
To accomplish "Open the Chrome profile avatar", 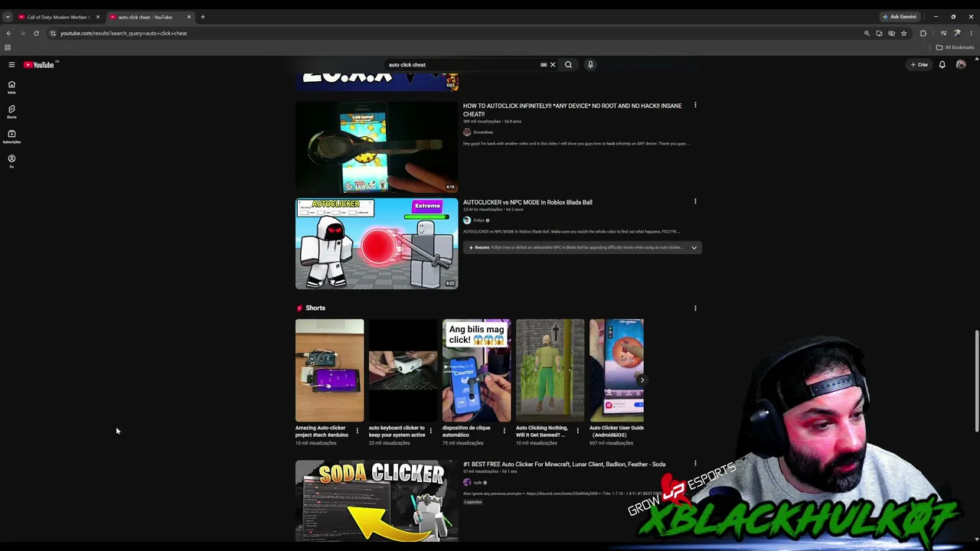I will [957, 34].
